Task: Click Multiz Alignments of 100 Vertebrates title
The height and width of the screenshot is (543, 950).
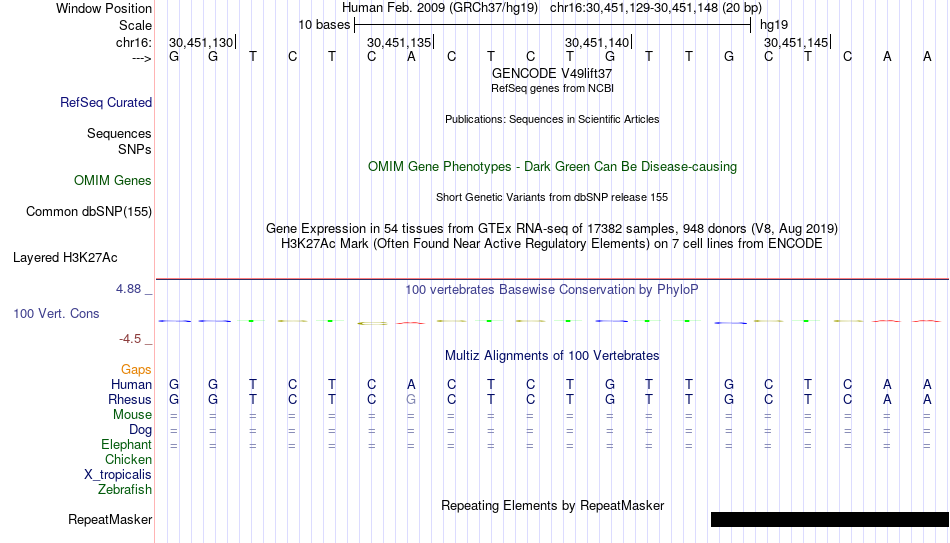Action: [x=552, y=356]
